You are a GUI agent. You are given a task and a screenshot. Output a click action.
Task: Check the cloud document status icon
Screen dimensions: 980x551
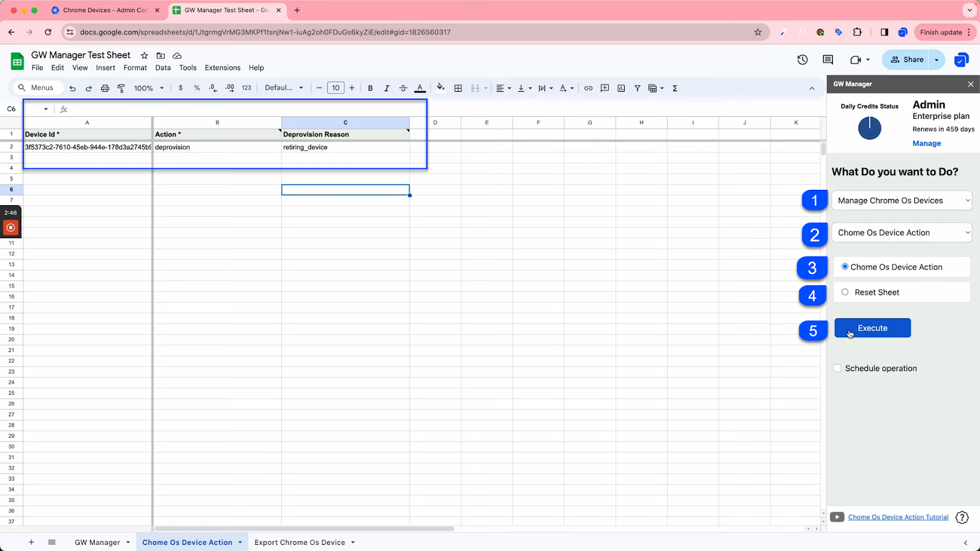(x=177, y=55)
